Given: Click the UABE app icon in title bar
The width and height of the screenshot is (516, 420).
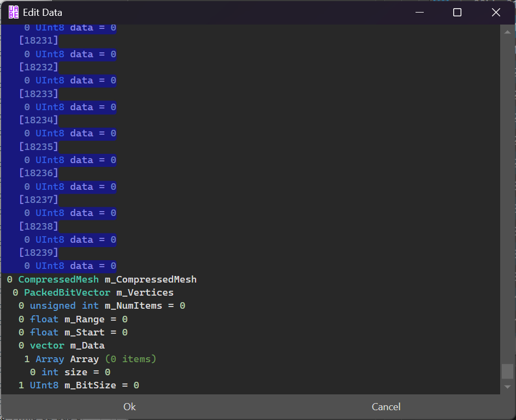Looking at the screenshot, I should pos(14,13).
